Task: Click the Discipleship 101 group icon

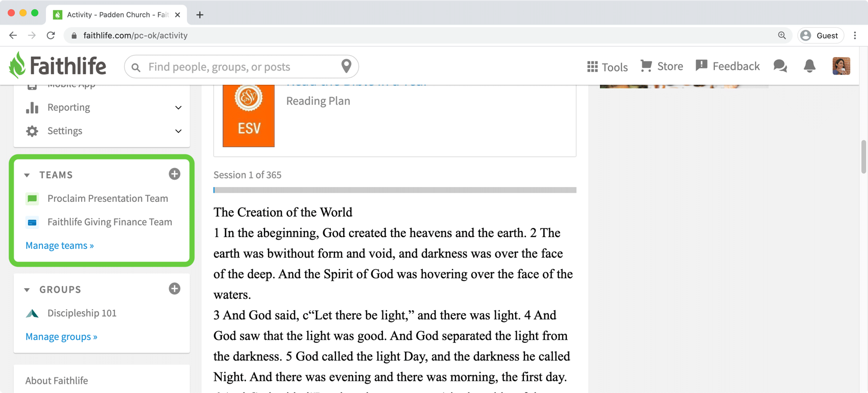Action: (x=32, y=313)
